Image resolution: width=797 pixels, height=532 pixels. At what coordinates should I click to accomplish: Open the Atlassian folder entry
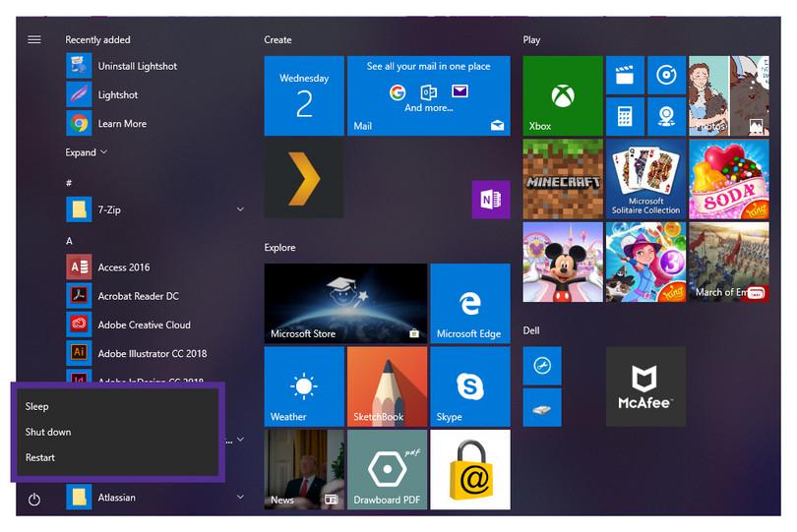pyautogui.click(x=157, y=497)
